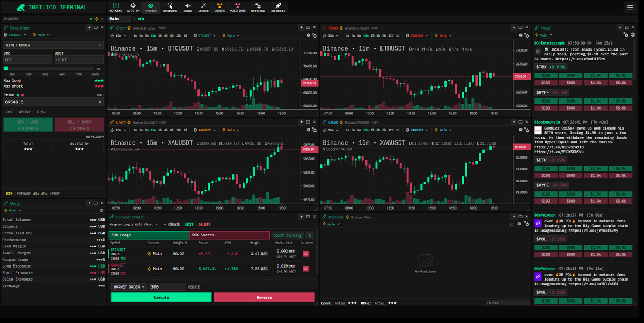Click the 50% Longs weight bar
This screenshot has width=644, height=323.
[x=149, y=235]
